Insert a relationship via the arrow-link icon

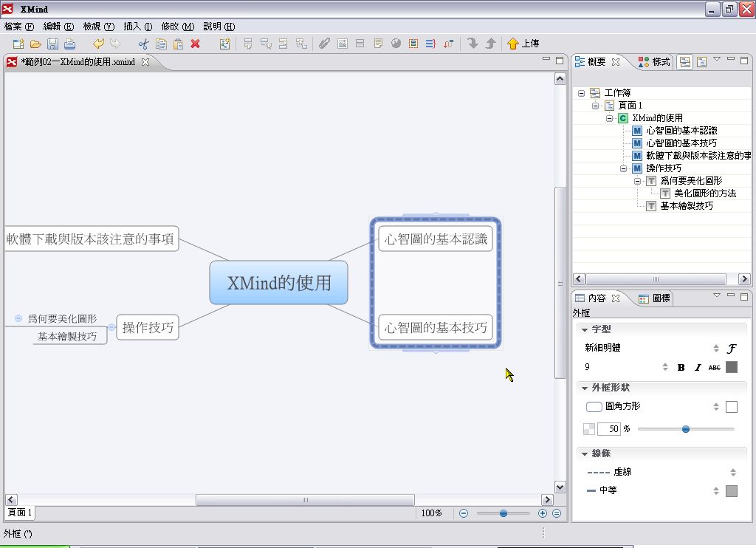tap(448, 44)
